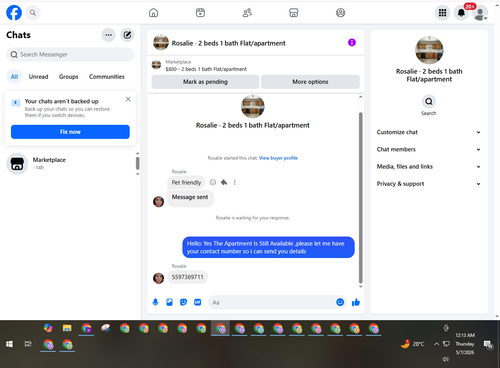Open Windows Start button
This screenshot has height=368, width=500.
coord(9,344)
